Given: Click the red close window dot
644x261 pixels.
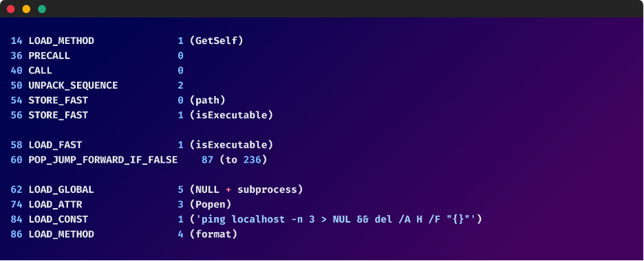Looking at the screenshot, I should point(11,9).
